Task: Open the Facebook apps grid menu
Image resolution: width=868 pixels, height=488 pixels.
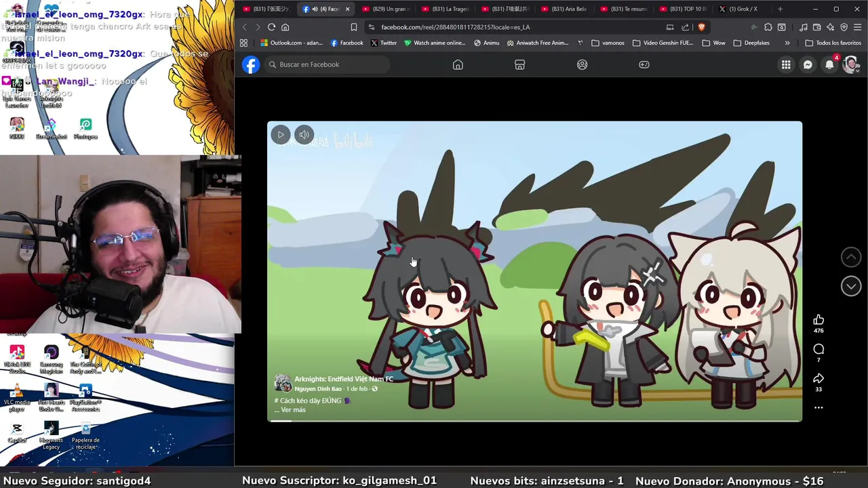Action: point(786,64)
